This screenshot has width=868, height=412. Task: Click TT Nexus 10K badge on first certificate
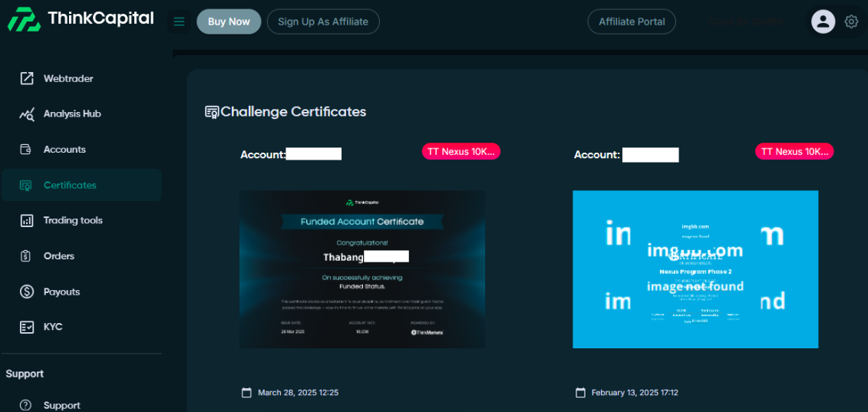click(x=461, y=152)
